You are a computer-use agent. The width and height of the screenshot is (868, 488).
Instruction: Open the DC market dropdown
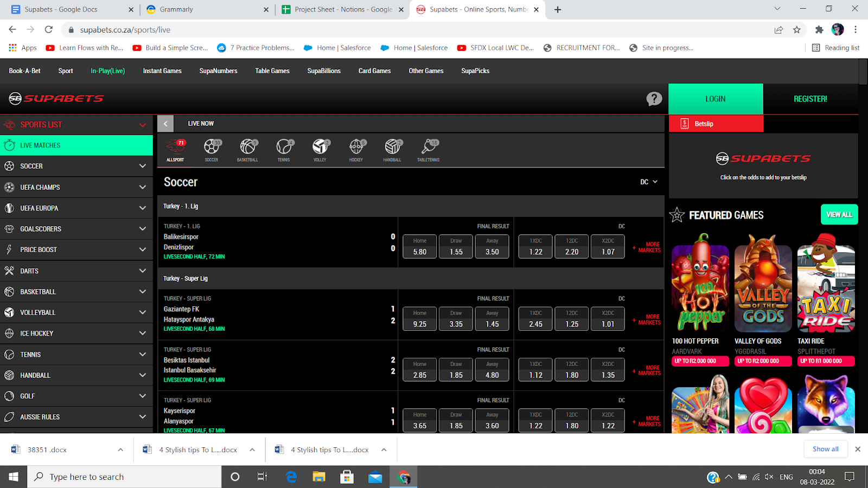point(648,182)
